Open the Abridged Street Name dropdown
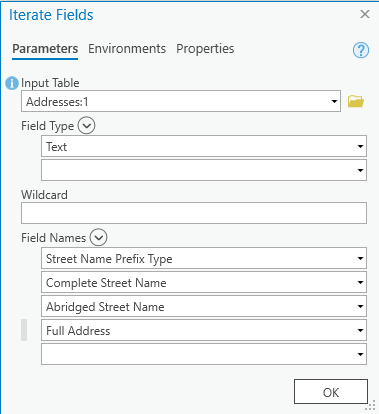The image size is (379, 414). pyautogui.click(x=360, y=306)
